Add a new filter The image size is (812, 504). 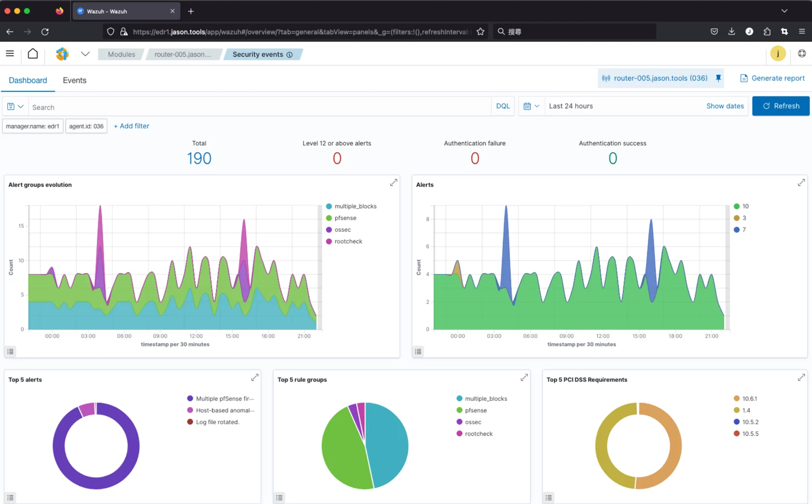tap(131, 126)
